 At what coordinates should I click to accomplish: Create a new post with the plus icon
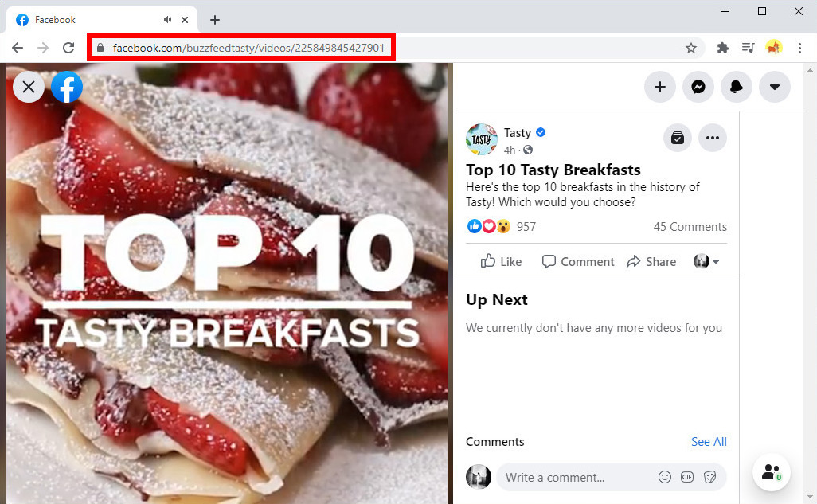(660, 87)
